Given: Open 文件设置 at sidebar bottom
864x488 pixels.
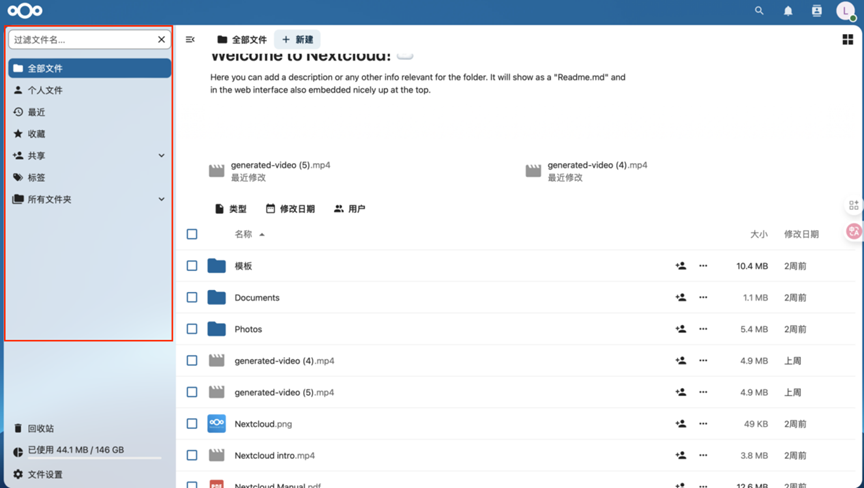Looking at the screenshot, I should point(45,474).
